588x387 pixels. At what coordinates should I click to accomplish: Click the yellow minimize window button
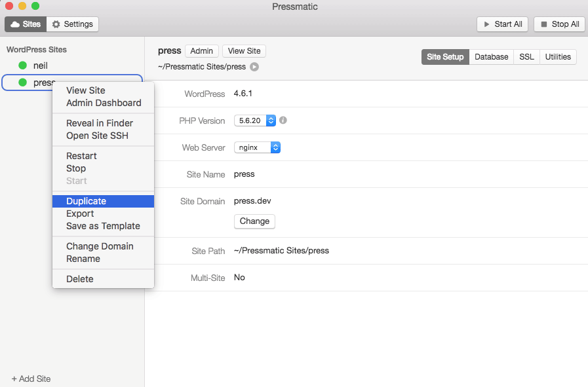coord(22,6)
